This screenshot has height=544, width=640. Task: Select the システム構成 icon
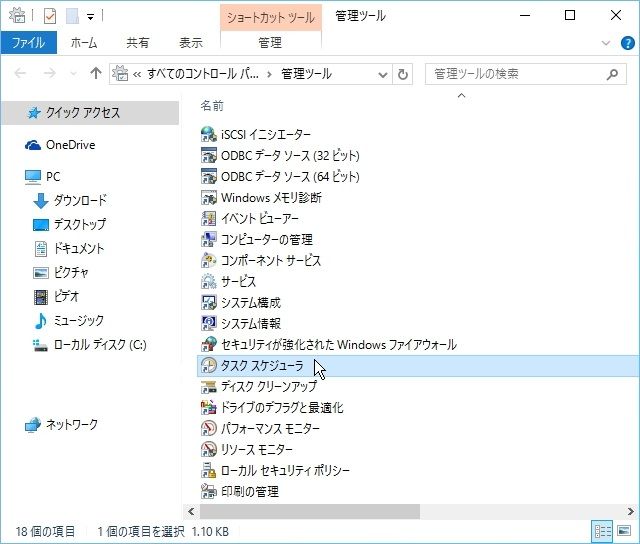click(x=209, y=302)
